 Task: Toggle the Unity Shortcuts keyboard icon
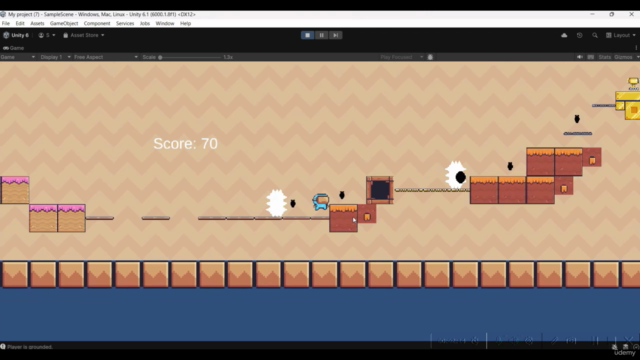[x=591, y=57]
